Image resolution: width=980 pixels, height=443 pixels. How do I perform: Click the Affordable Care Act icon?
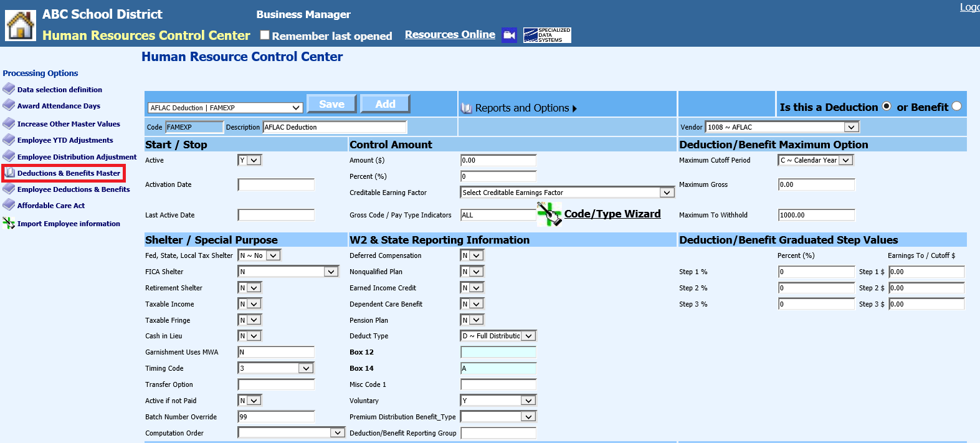[x=9, y=205]
